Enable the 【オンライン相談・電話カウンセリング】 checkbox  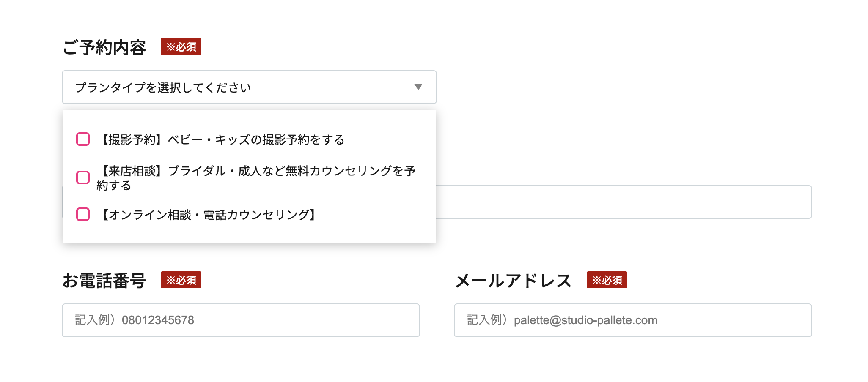point(83,214)
